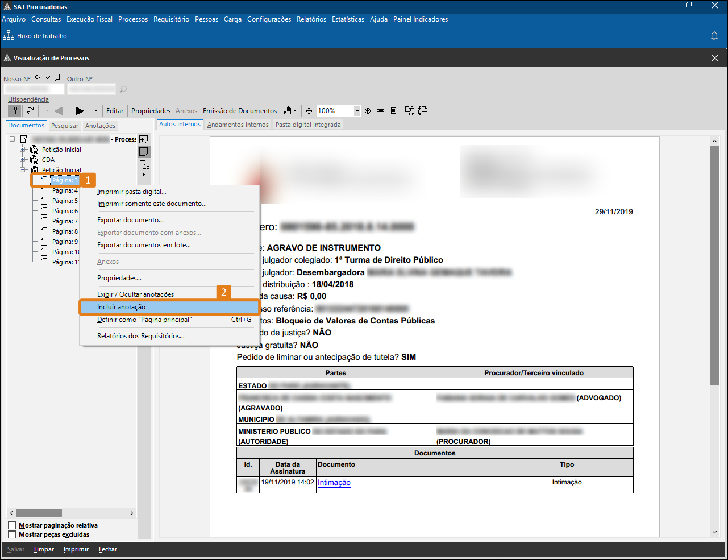Switch to Andamentos internos tab
The width and height of the screenshot is (728, 560).
pos(238,125)
